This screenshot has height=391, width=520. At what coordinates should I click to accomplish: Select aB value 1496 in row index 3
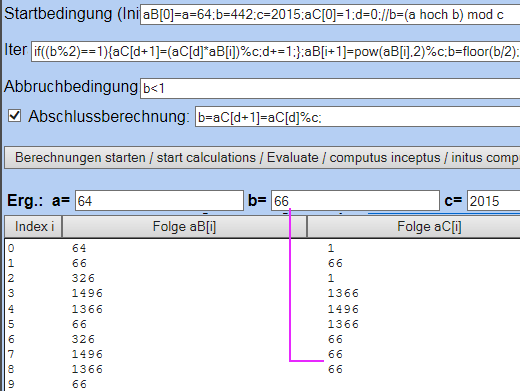[87, 293]
